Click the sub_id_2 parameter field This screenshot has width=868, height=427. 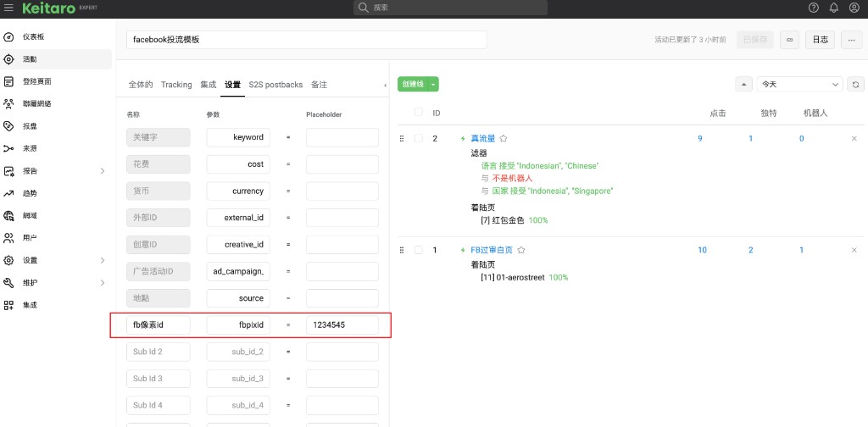pos(238,352)
